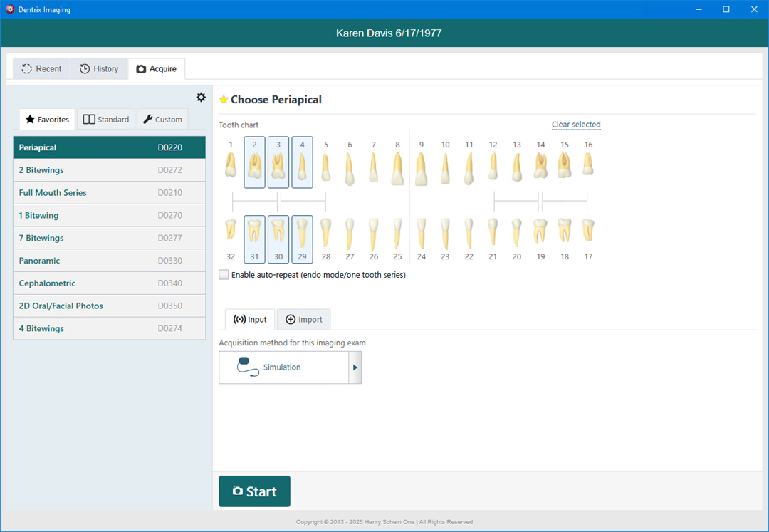This screenshot has height=532, width=769.
Task: Pick lower tooth number 19
Action: 540,231
